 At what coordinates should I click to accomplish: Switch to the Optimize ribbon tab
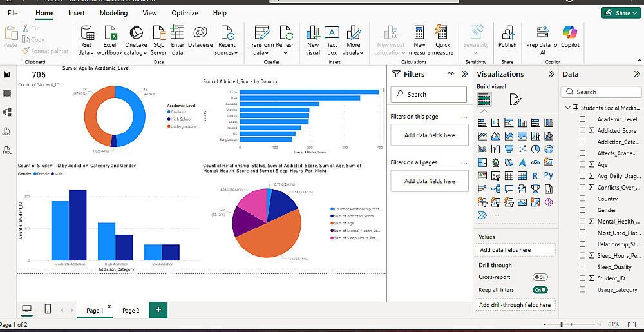coord(185,13)
